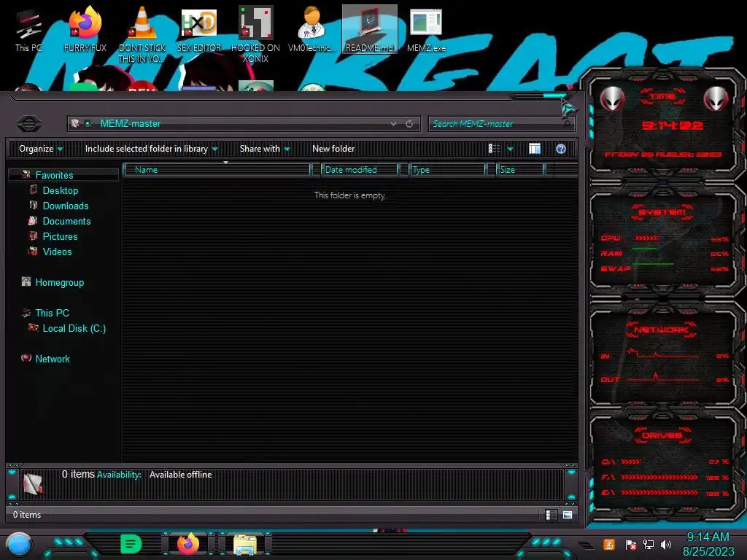Open Documents in the navigation pane
The image size is (747, 560).
point(66,221)
